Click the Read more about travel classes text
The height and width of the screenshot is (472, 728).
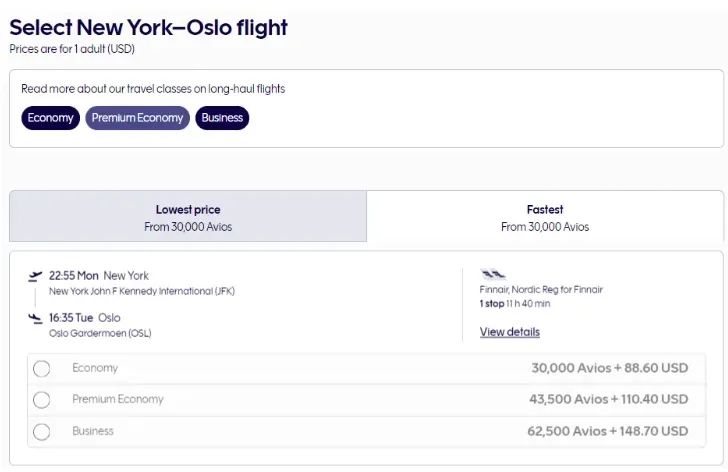pyautogui.click(x=153, y=89)
